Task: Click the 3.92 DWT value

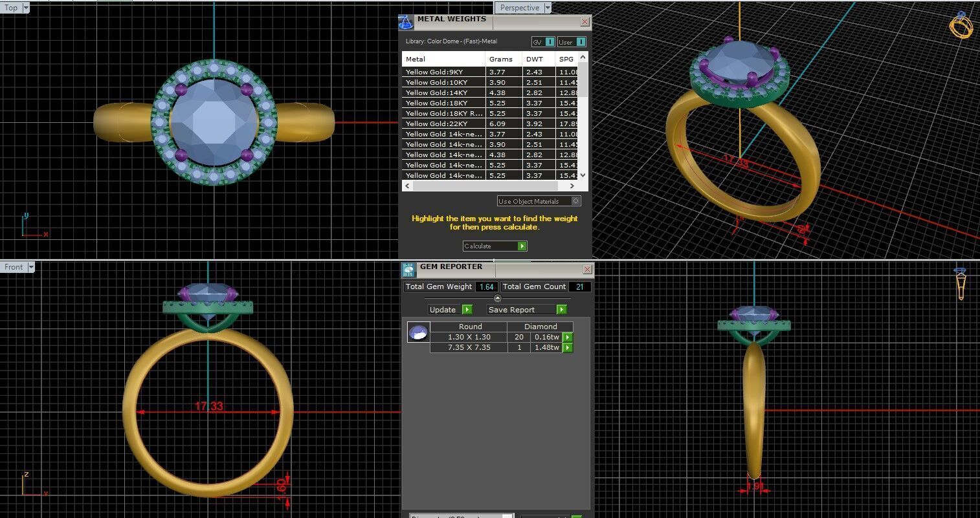Action: coord(534,124)
